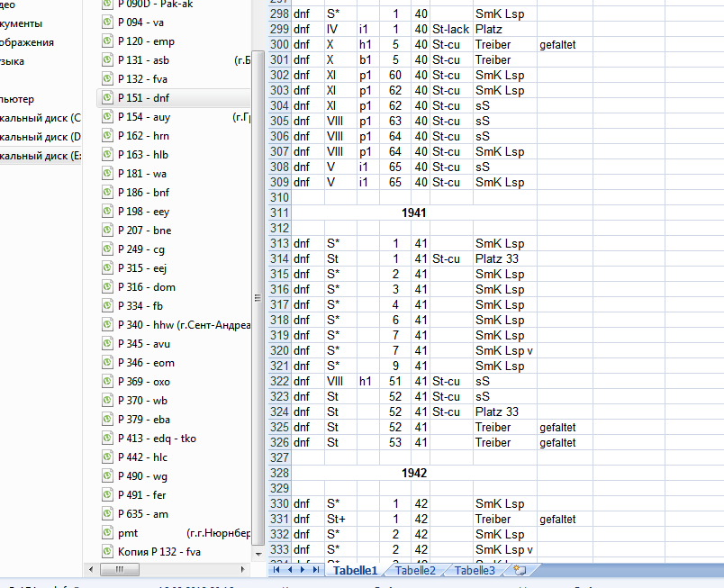Click the file icon of P 340 - hhw

point(108,325)
